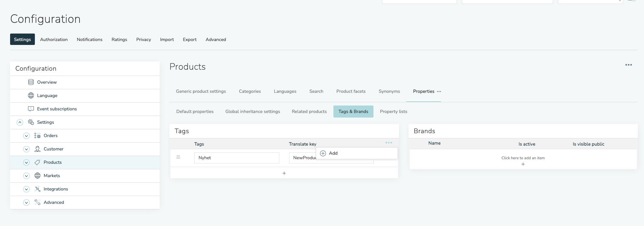Click 'Click here to add an item'
The width and height of the screenshot is (644, 226).
pyautogui.click(x=523, y=158)
